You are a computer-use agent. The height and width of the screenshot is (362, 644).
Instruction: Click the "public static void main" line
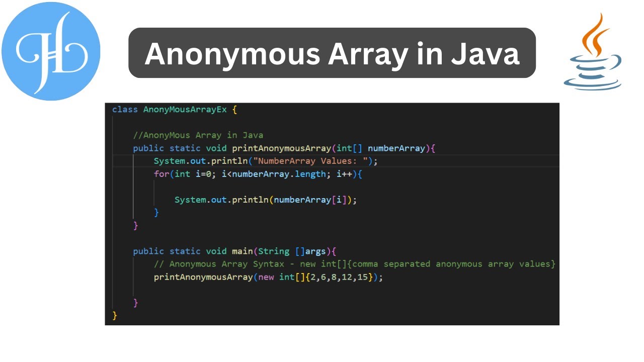tap(234, 251)
